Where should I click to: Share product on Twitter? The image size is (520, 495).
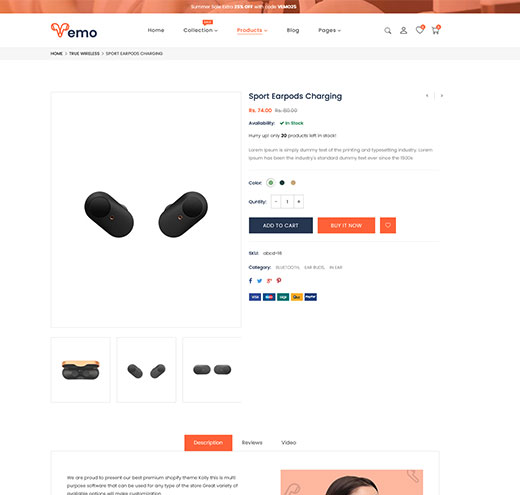click(259, 281)
